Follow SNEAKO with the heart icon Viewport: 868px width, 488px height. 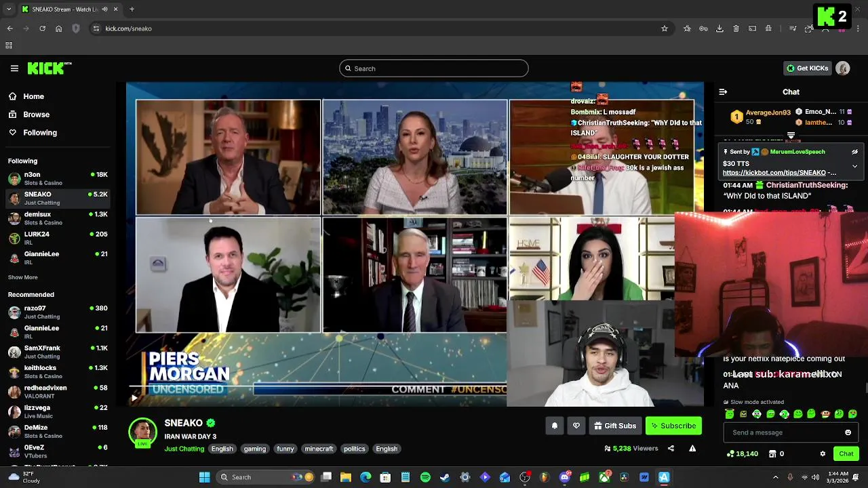click(x=576, y=426)
